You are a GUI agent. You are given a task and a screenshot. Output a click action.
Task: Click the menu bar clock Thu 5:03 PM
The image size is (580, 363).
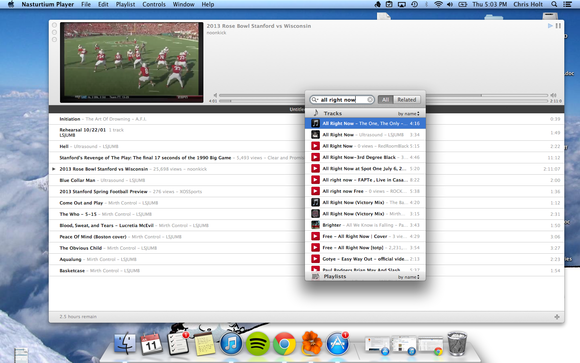489,4
